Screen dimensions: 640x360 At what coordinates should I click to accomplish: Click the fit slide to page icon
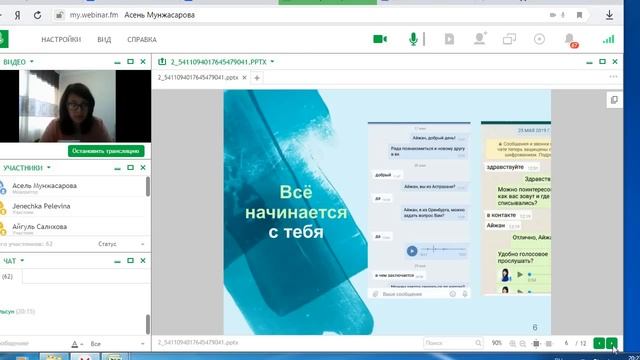point(536,344)
